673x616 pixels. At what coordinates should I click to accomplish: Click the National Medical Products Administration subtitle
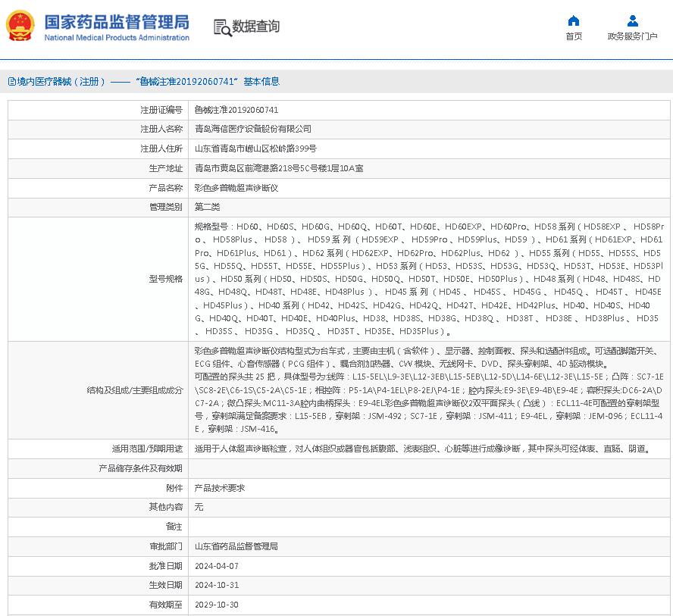pyautogui.click(x=117, y=38)
